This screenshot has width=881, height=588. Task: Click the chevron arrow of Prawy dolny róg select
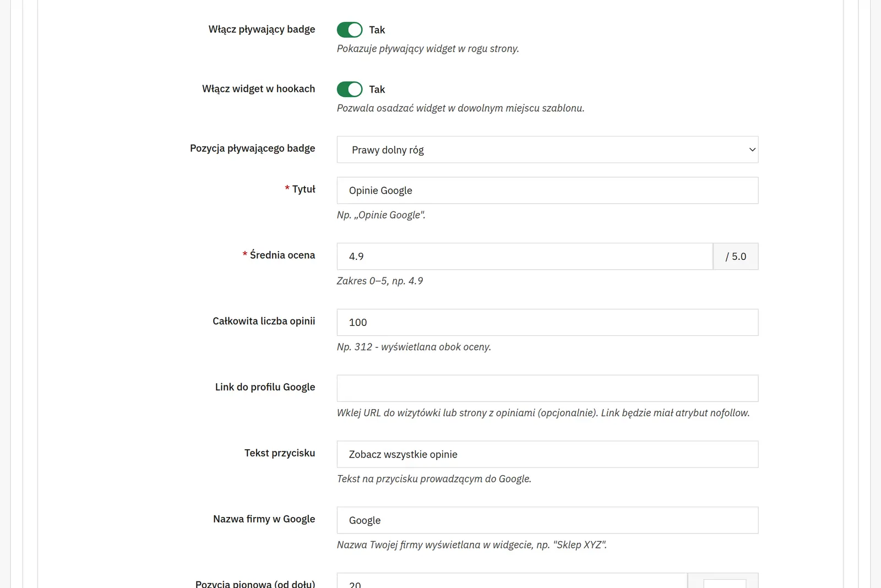tap(752, 150)
